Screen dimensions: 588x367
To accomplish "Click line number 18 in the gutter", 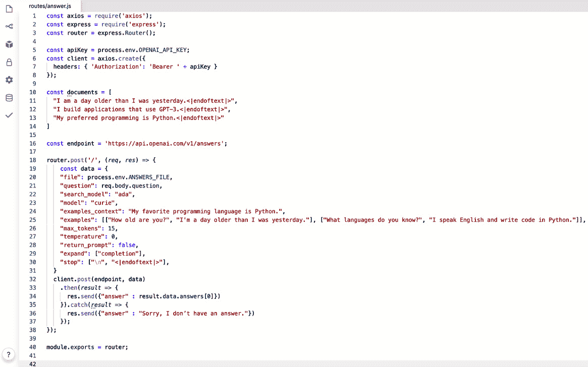I will (32, 160).
